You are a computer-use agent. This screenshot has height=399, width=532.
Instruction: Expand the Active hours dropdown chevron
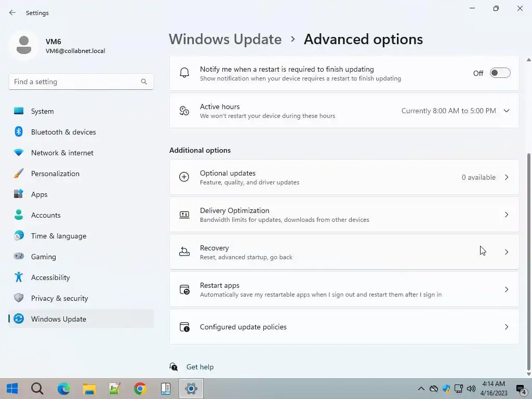[506, 111]
